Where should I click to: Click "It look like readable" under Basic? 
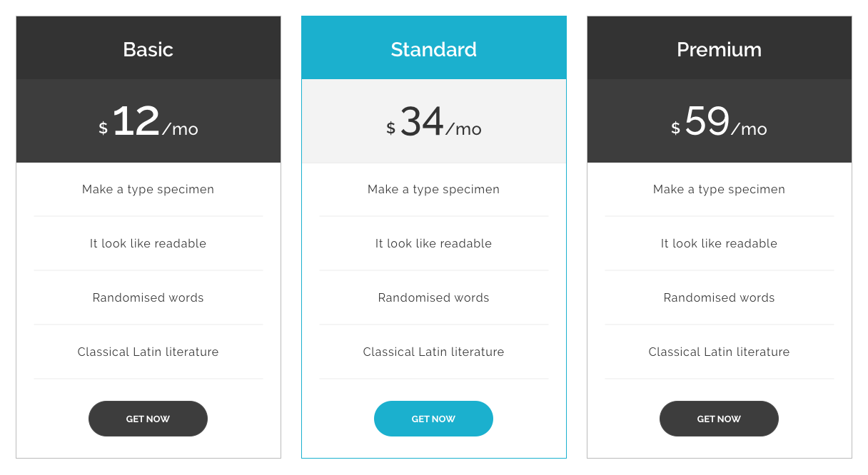tap(148, 243)
